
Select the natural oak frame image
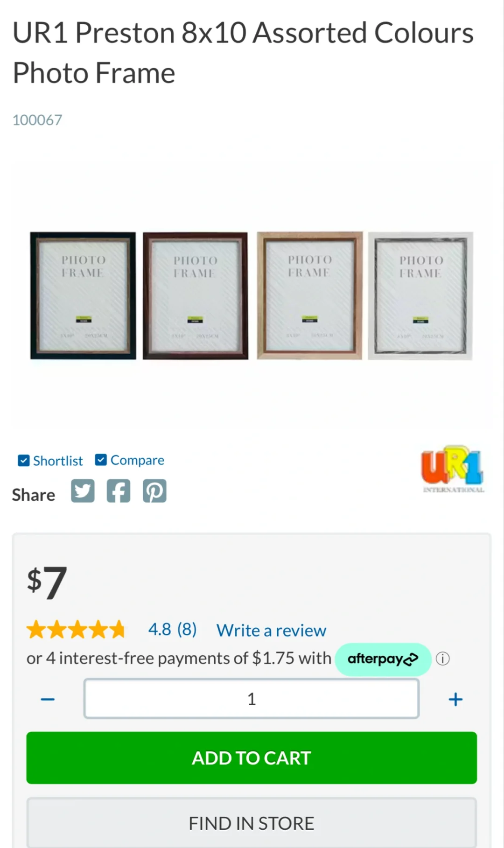coord(310,296)
